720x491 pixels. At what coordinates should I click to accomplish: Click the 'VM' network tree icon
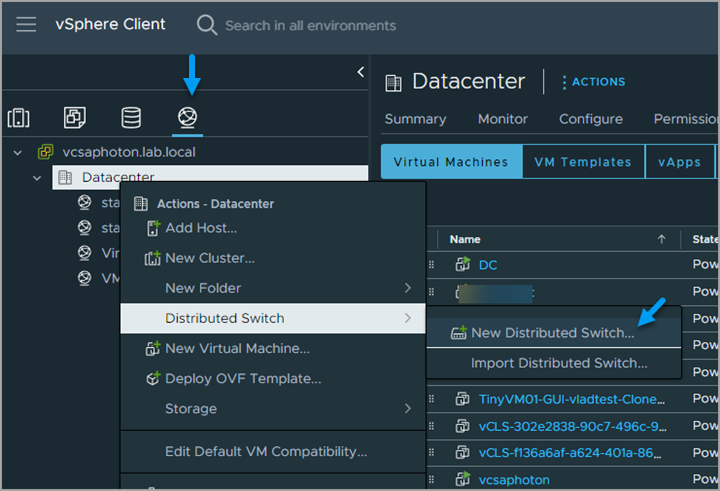[84, 278]
